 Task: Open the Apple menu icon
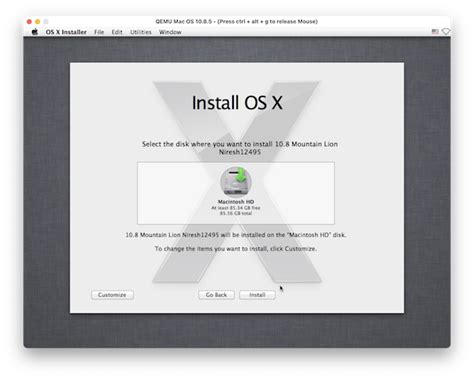click(35, 32)
